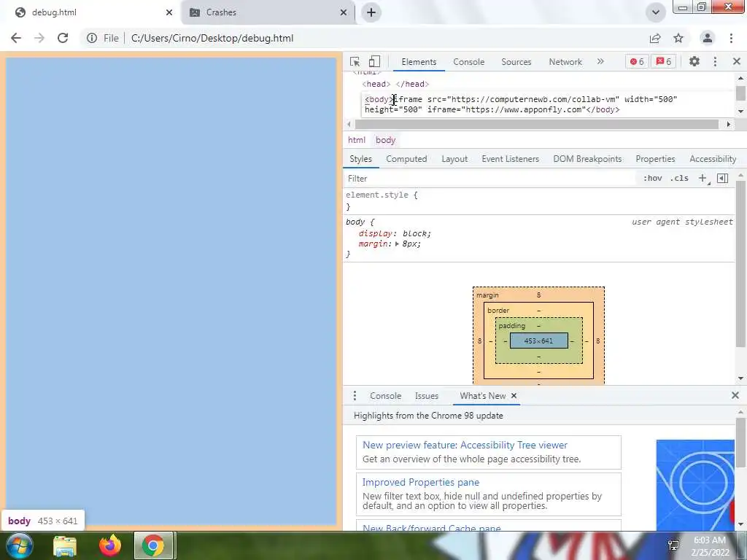Open a new browser tab
The width and height of the screenshot is (747, 560).
(371, 12)
